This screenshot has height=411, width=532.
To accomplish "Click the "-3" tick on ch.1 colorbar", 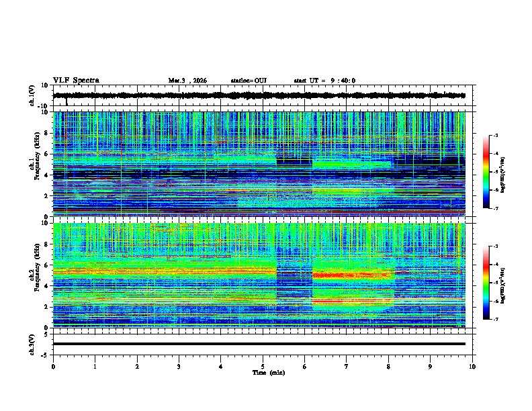I will click(496, 136).
